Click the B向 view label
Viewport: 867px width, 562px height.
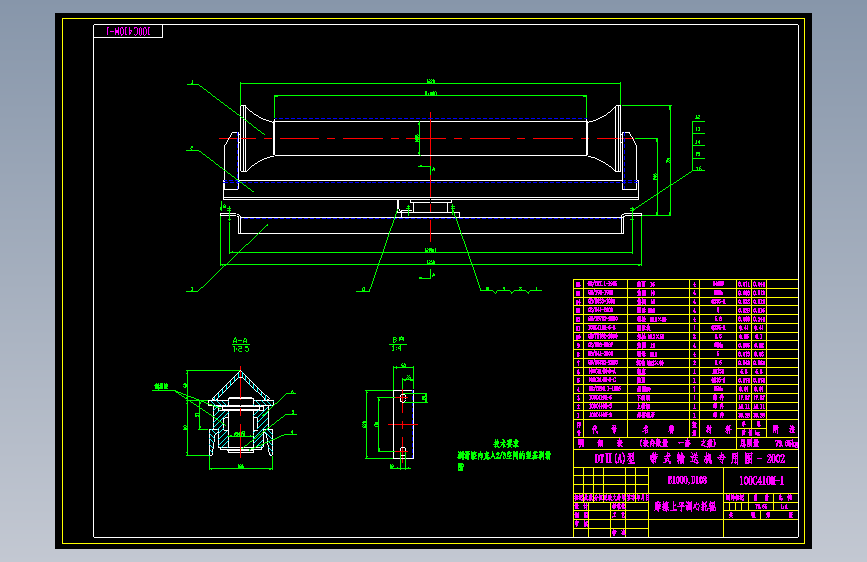point(398,340)
